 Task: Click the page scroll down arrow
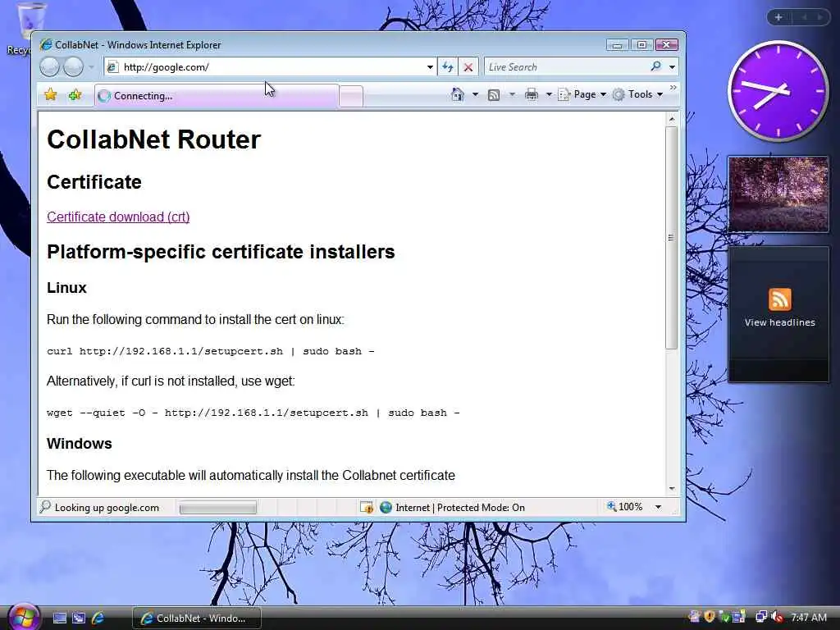click(x=672, y=489)
